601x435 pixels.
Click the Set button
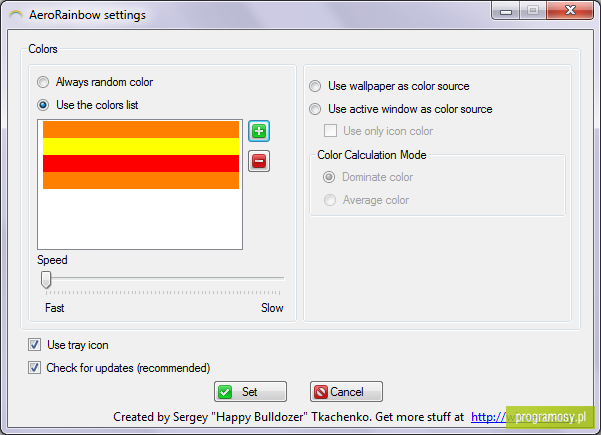pos(250,392)
